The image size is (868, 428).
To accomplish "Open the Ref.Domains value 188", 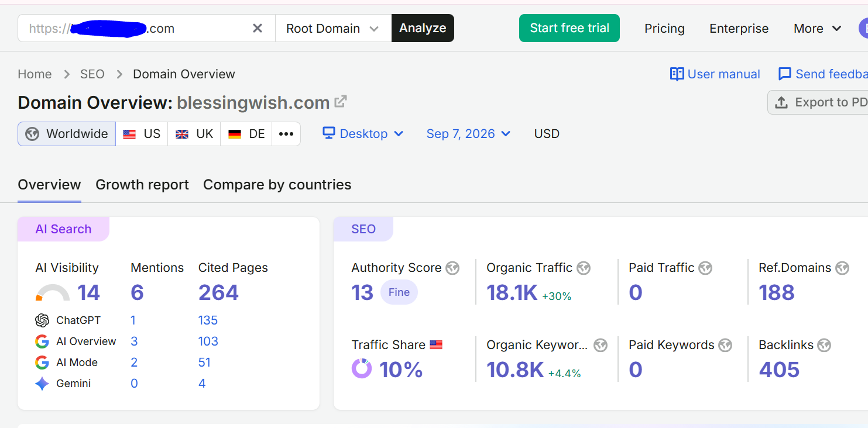I will tap(777, 292).
